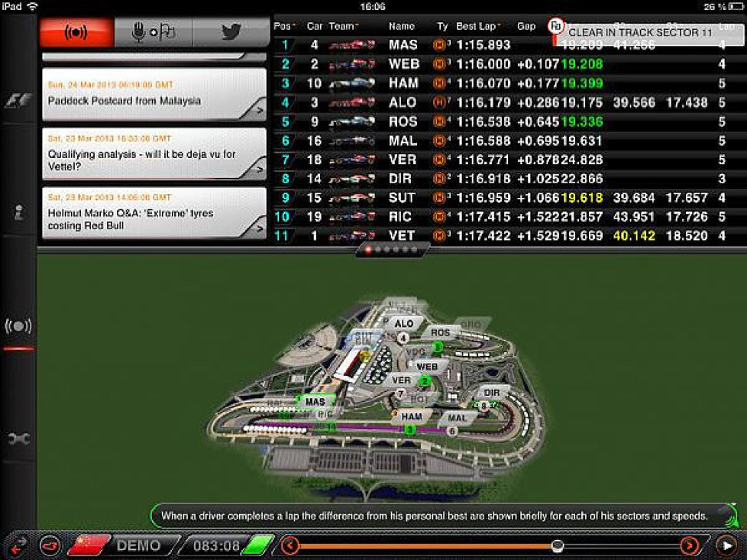Select VER row in timing table
Viewport: 747px width, 560px height.
pos(509,160)
